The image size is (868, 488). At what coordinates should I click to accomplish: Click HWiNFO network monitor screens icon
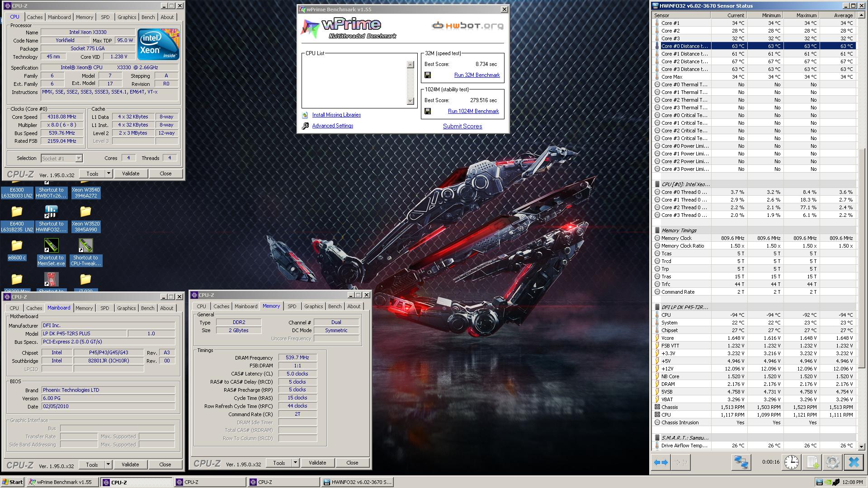(x=741, y=462)
